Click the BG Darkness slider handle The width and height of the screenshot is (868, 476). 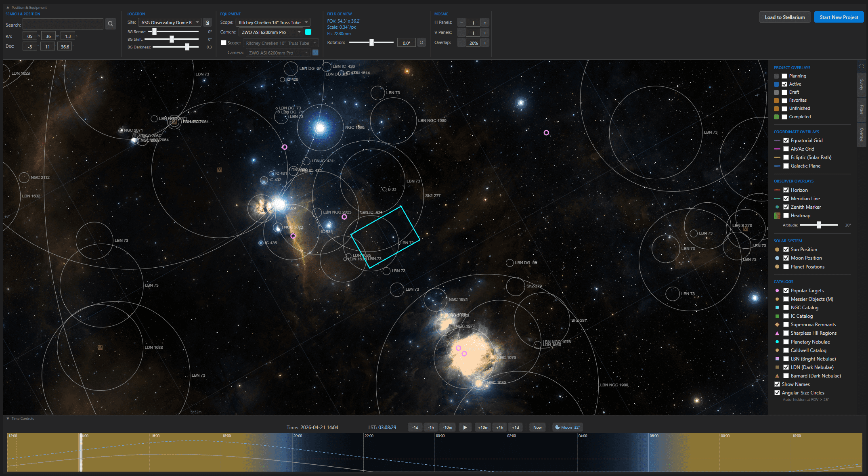click(x=187, y=47)
